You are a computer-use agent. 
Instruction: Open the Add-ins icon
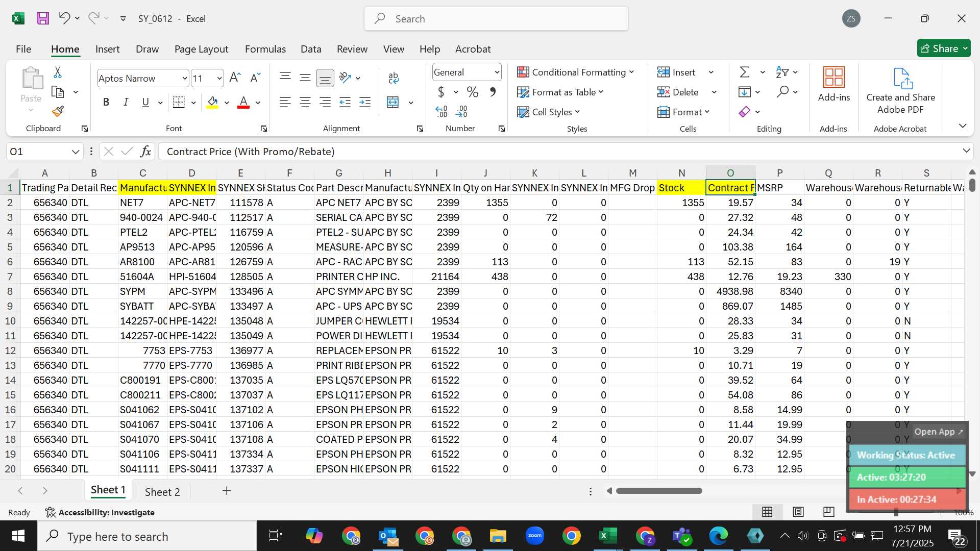[x=834, y=84]
